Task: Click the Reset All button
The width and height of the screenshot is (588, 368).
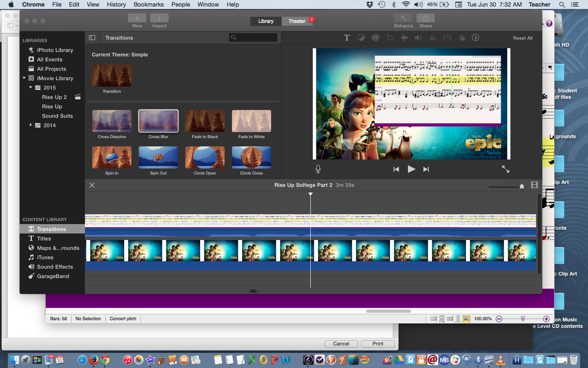Action: click(x=523, y=38)
